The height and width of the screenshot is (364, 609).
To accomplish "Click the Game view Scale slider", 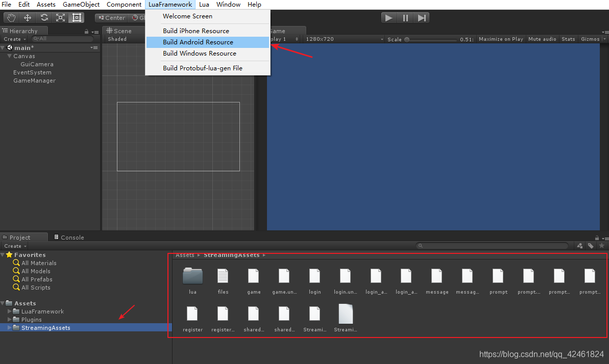I will pos(431,39).
